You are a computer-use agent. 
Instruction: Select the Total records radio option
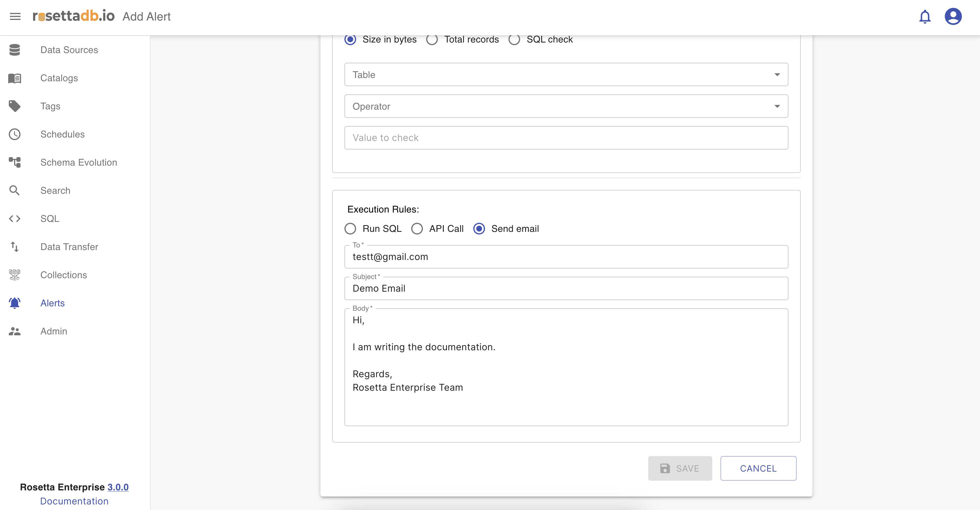point(432,40)
